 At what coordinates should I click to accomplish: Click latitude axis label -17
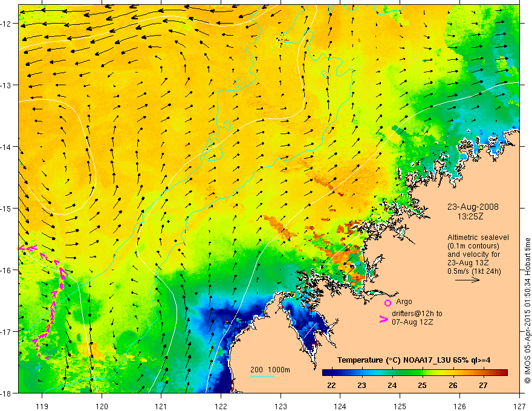tap(7, 332)
